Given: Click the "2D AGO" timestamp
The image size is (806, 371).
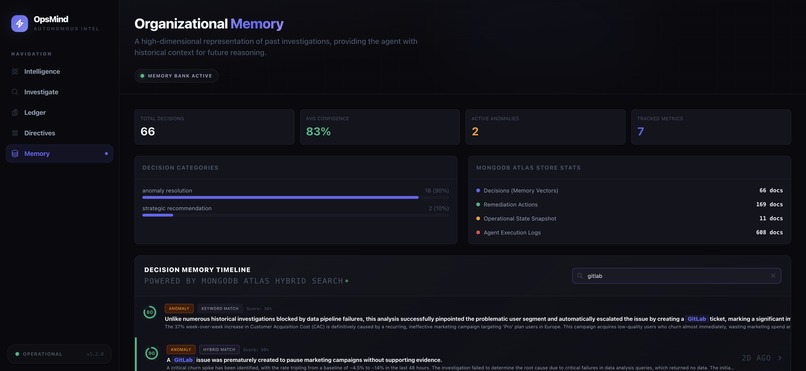Looking at the screenshot, I should tap(756, 358).
